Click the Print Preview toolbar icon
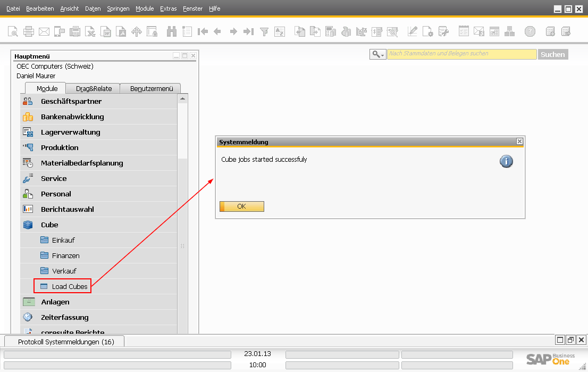588x372 pixels. [x=13, y=31]
